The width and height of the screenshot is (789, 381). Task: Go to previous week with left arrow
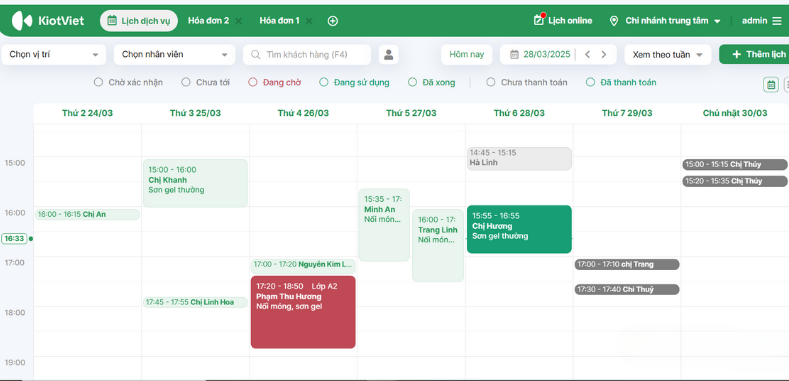[x=587, y=55]
